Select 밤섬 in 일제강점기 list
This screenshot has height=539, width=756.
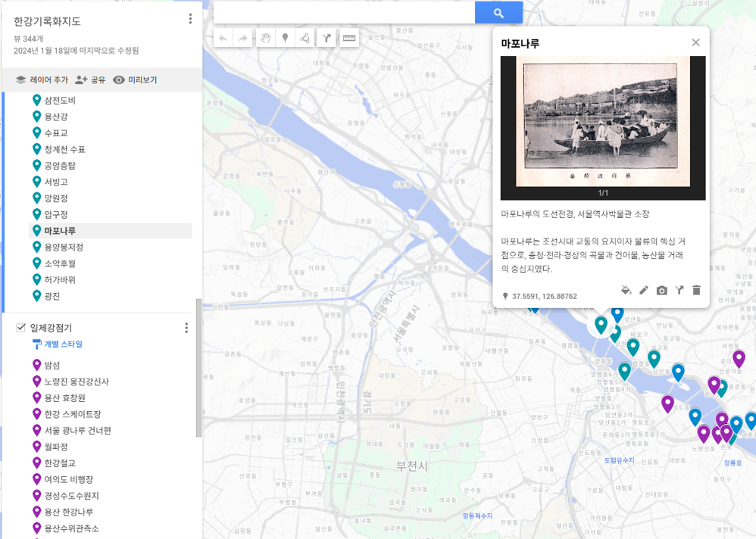[x=52, y=365]
